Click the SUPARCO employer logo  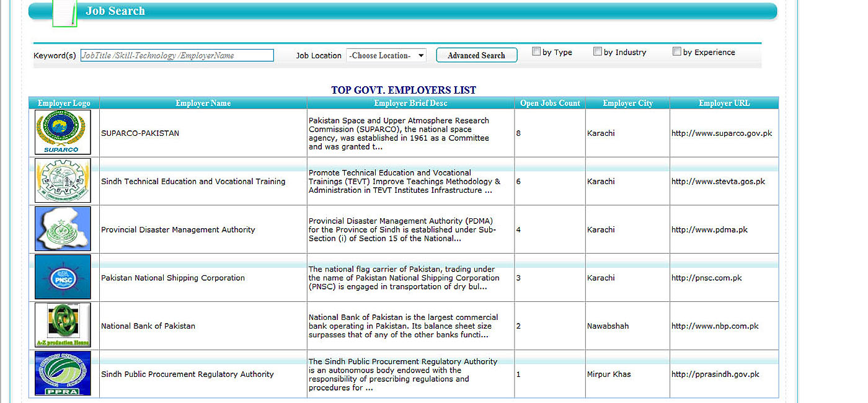point(63,132)
